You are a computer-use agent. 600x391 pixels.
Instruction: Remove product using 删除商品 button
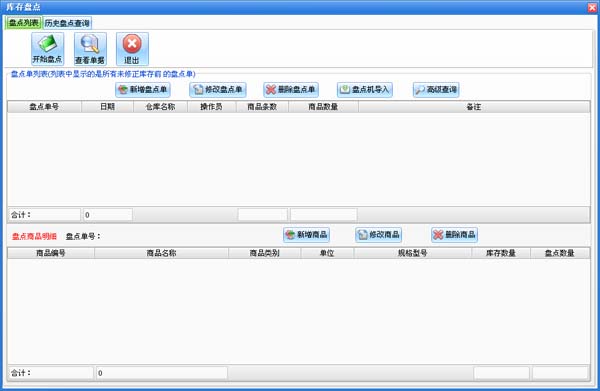[454, 235]
